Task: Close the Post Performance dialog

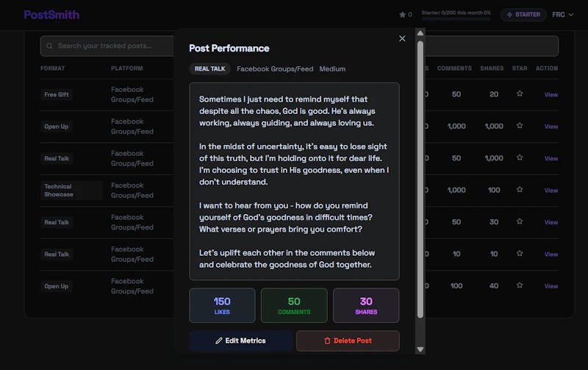Action: click(x=402, y=39)
